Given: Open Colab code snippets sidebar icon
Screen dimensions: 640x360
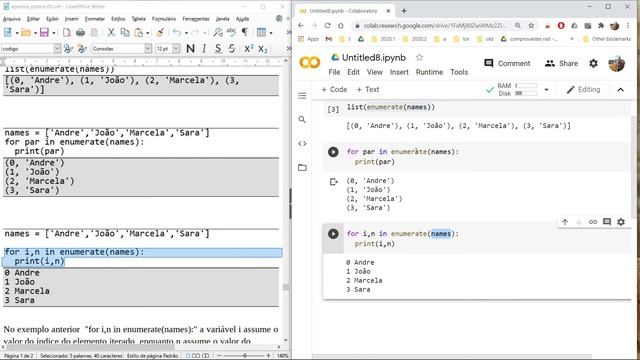Looking at the screenshot, I should [302, 143].
